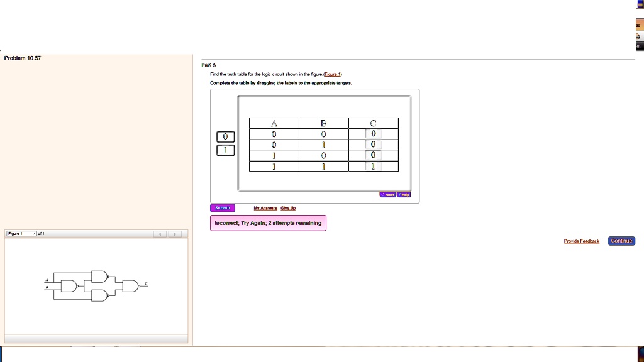
Task: Click the Give Up link
Action: point(287,208)
